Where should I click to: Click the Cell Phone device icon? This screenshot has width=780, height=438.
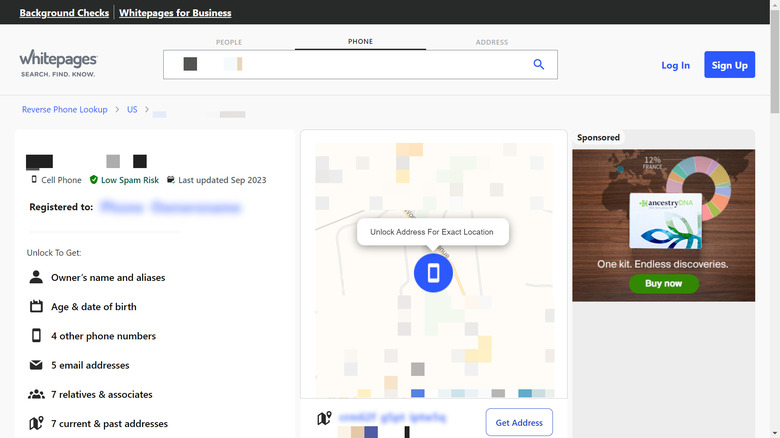34,179
